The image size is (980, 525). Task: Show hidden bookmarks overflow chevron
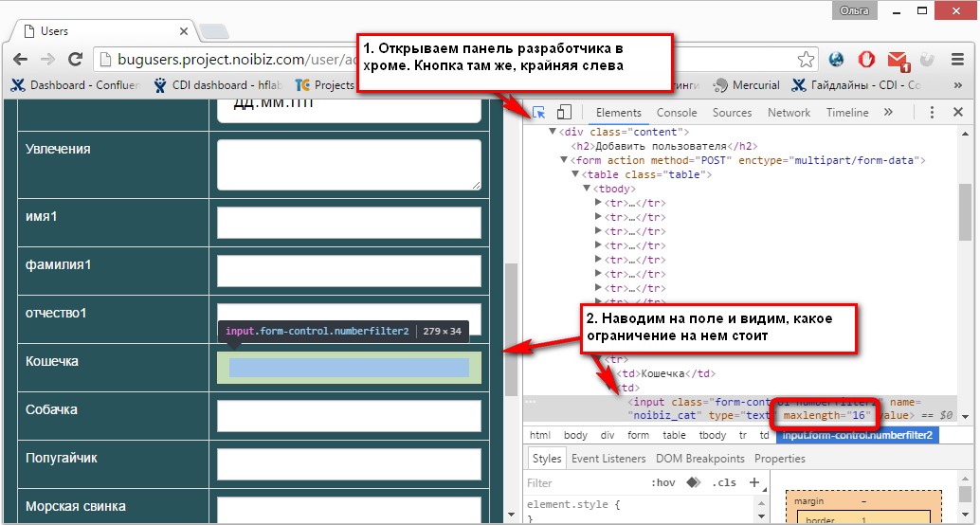tap(957, 85)
